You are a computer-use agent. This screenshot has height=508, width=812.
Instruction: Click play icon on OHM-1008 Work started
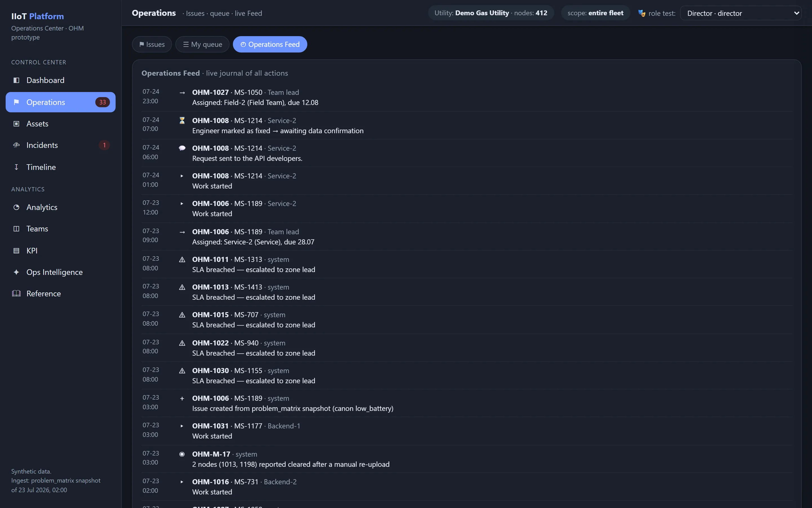click(x=182, y=176)
